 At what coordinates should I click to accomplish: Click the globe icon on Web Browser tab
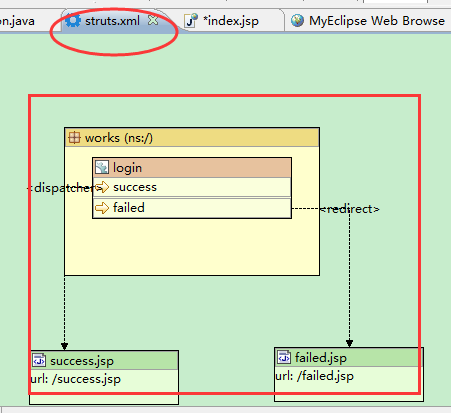297,21
